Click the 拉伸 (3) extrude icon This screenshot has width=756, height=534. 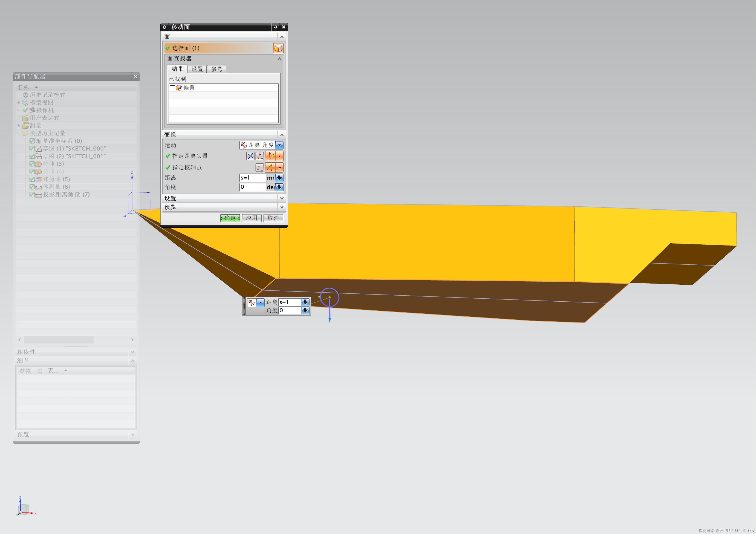coord(39,164)
